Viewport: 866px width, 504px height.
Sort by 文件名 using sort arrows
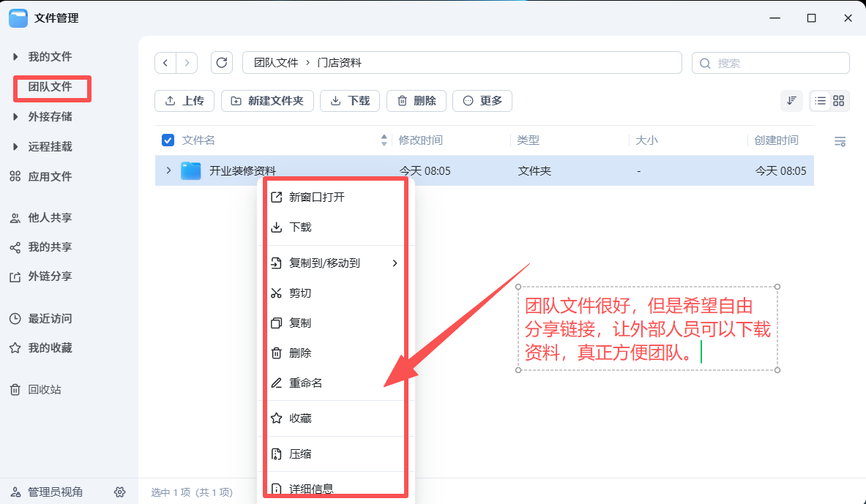pos(384,140)
